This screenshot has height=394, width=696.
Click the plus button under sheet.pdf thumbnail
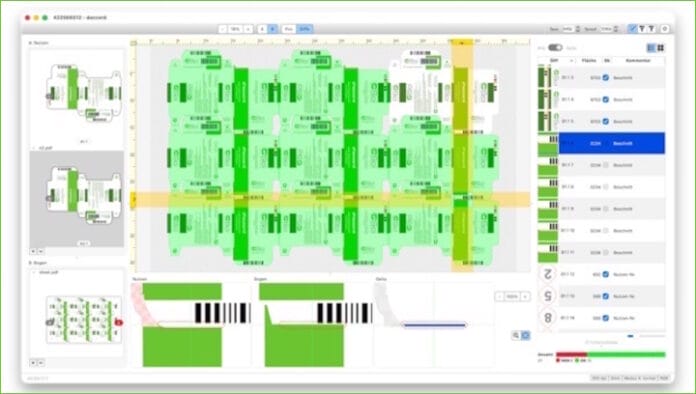(x=33, y=362)
